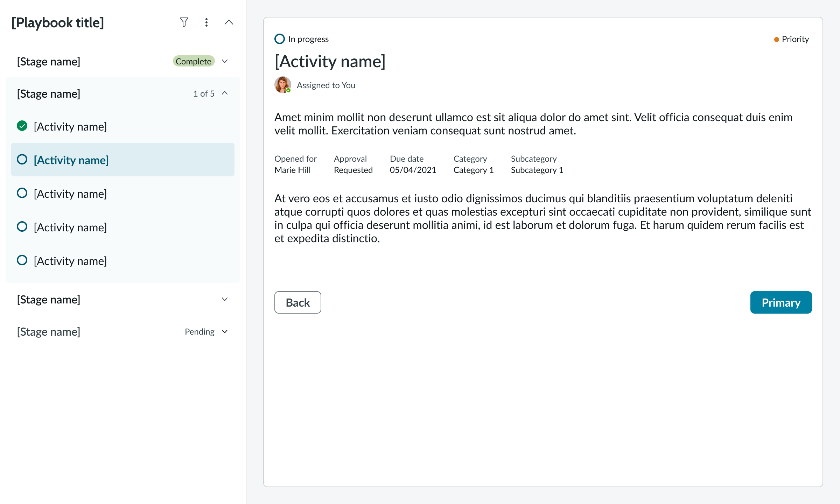Open the fourth Activity name item
840x504 pixels.
(70, 227)
